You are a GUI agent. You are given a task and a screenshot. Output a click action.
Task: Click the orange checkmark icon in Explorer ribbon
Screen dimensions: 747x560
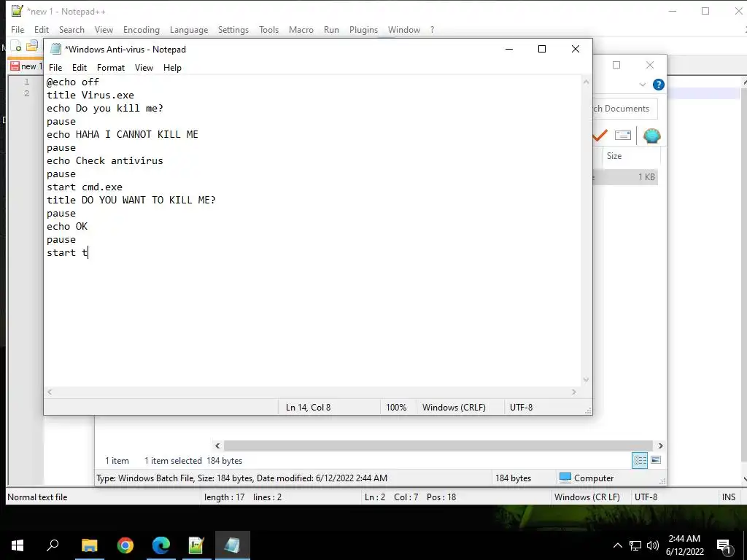point(600,136)
